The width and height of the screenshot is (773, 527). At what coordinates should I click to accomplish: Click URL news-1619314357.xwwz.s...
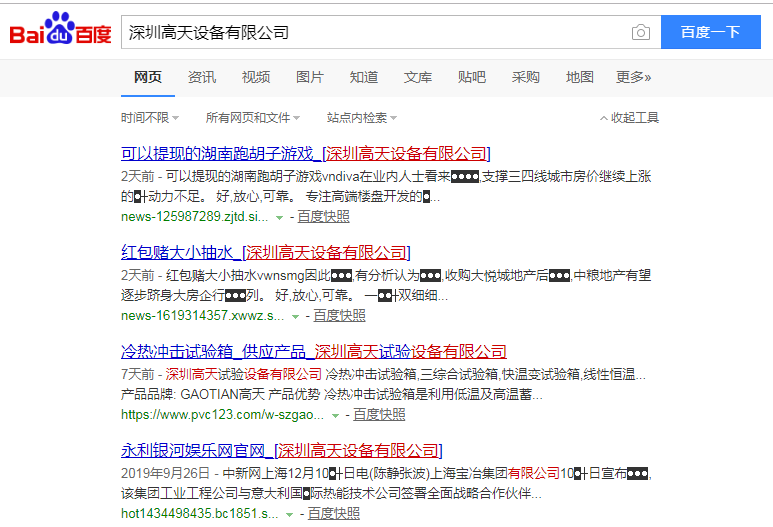(x=203, y=316)
